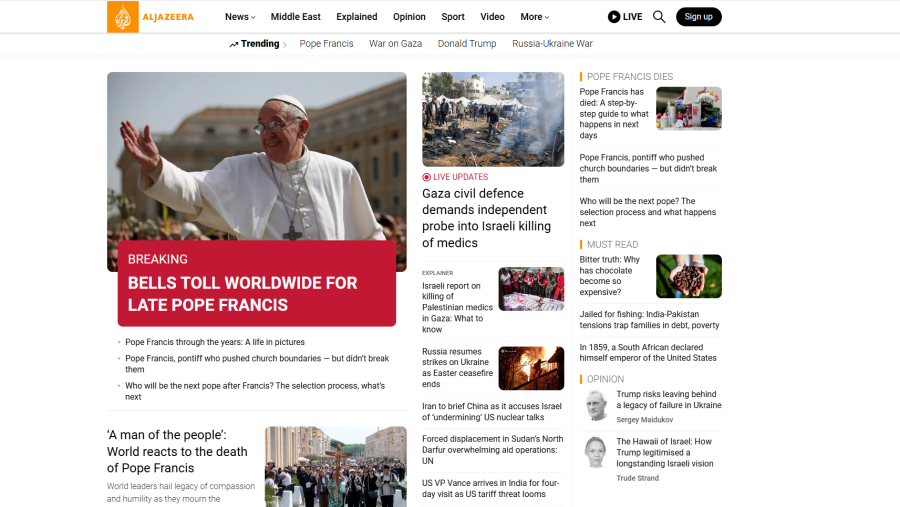Expand the News dropdown menu

(240, 17)
